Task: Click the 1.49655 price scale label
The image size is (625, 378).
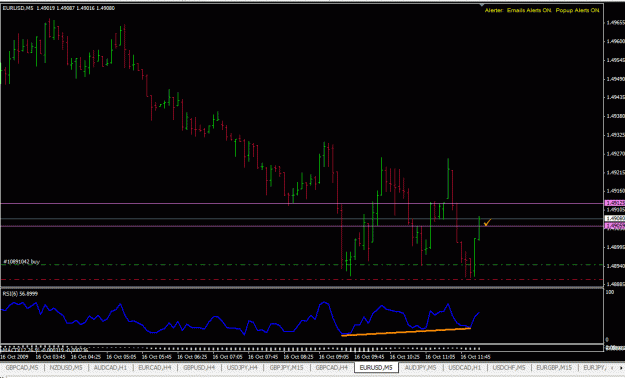Action: (615, 23)
